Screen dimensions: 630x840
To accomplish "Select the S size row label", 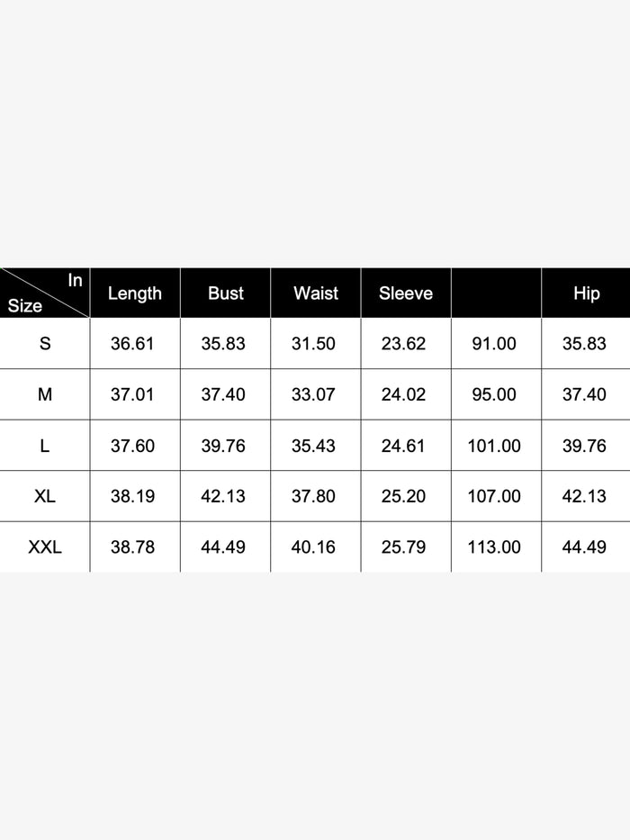I will pos(45,343).
